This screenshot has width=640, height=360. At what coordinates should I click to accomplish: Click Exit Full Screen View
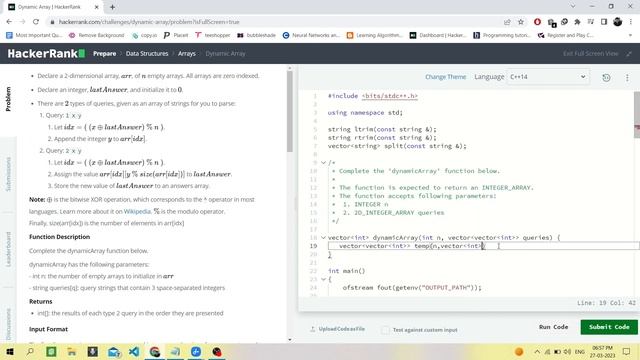point(591,53)
